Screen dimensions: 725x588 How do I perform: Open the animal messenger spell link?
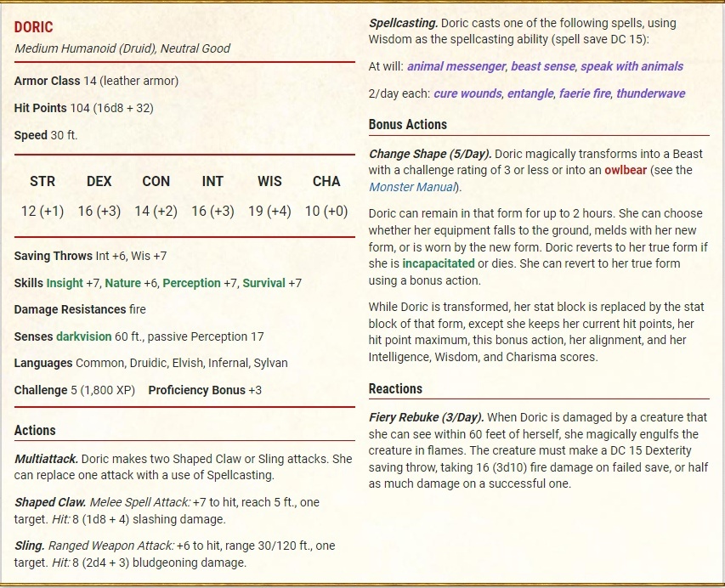pos(456,66)
